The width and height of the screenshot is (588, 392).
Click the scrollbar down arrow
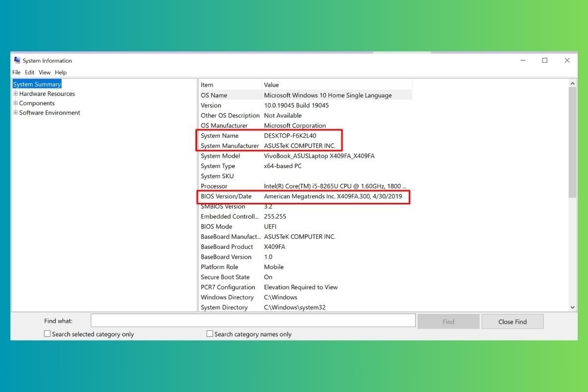coord(572,307)
